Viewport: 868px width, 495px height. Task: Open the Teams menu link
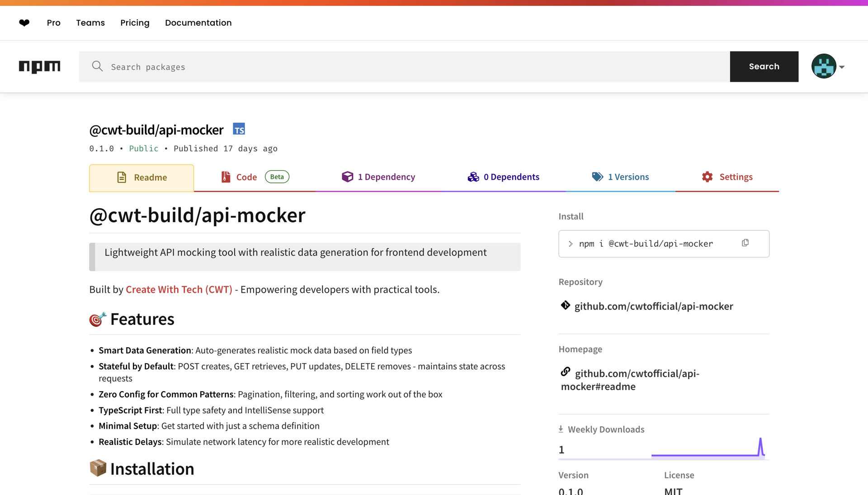(90, 23)
